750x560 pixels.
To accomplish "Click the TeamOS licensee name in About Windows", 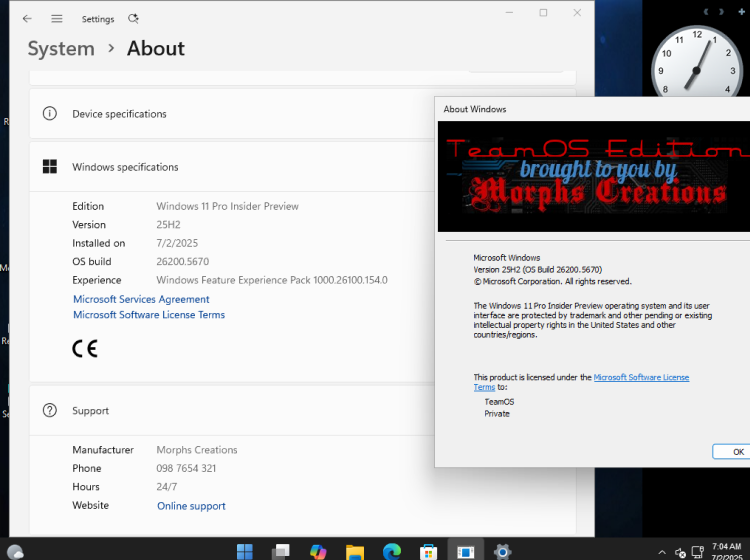I will pyautogui.click(x=499, y=402).
